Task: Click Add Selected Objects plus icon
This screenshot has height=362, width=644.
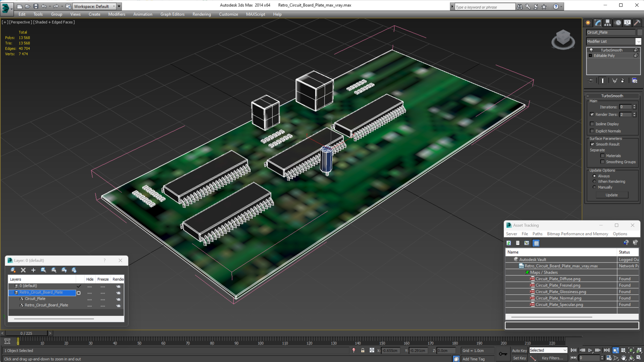Action: 33,270
